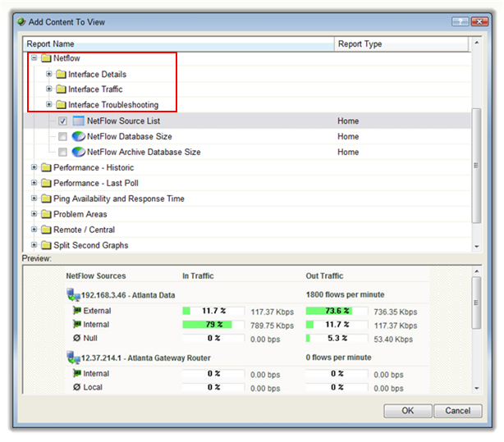Click the NetFlow Source List table icon
The image size is (504, 442).
click(x=79, y=121)
